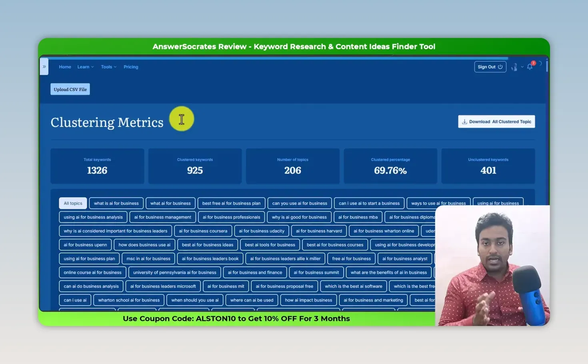Show 'ai for business leaders book' cluster
Image resolution: width=588 pixels, height=364 pixels.
point(210,258)
